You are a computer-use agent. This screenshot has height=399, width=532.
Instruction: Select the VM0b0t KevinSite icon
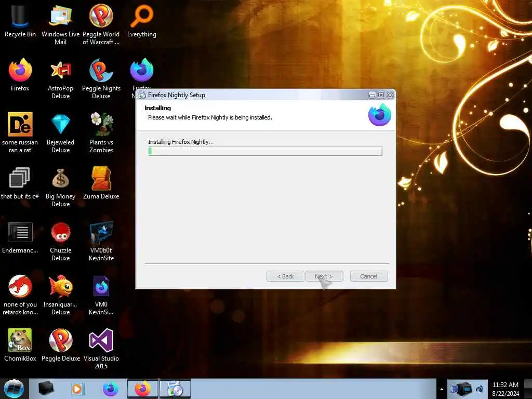101,241
